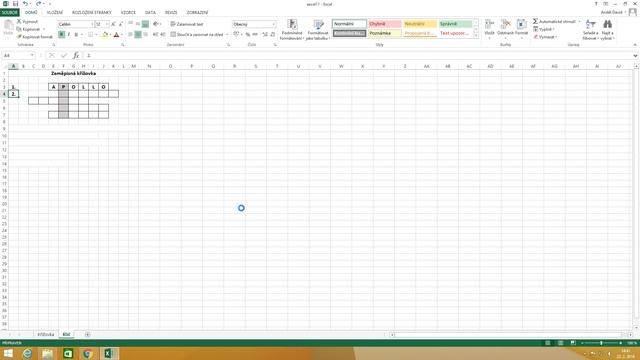Add a new sheet with the plus button

coord(87,334)
